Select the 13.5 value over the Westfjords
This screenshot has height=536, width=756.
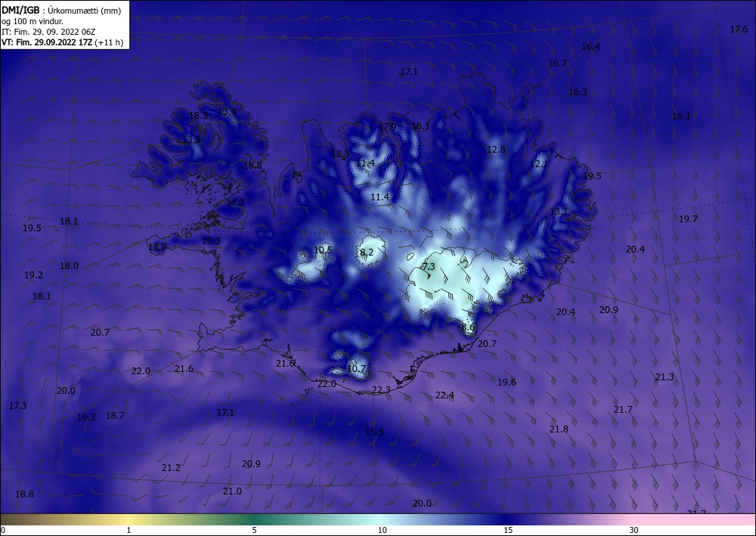(x=191, y=139)
